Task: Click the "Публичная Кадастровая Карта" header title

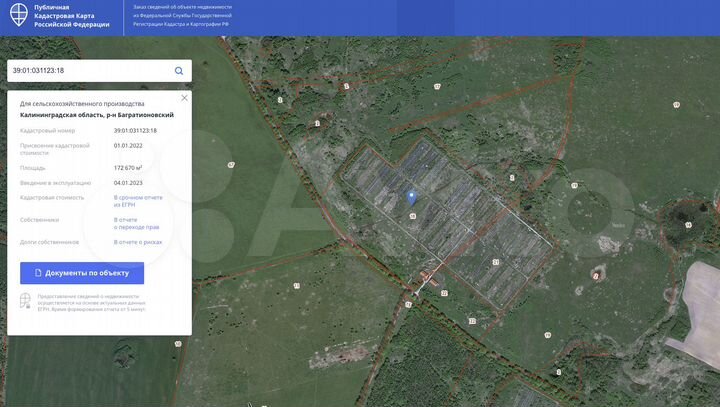Action: pyautogui.click(x=72, y=17)
